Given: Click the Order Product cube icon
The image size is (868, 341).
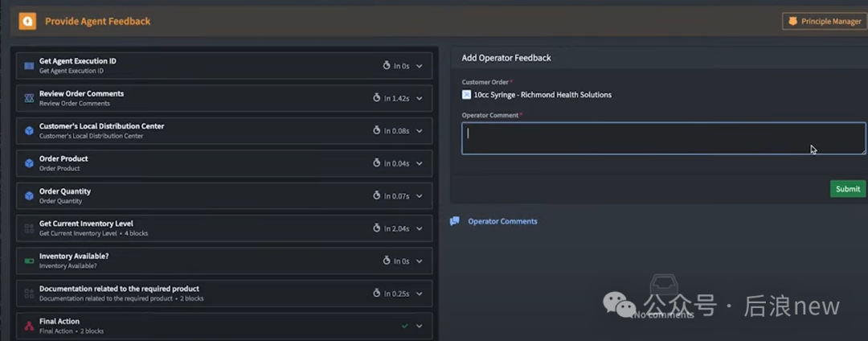Looking at the screenshot, I should tap(29, 163).
